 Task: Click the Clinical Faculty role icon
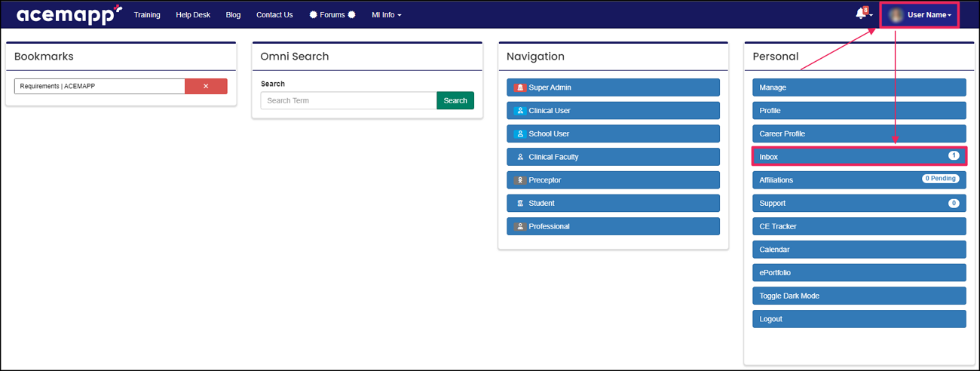tap(519, 157)
